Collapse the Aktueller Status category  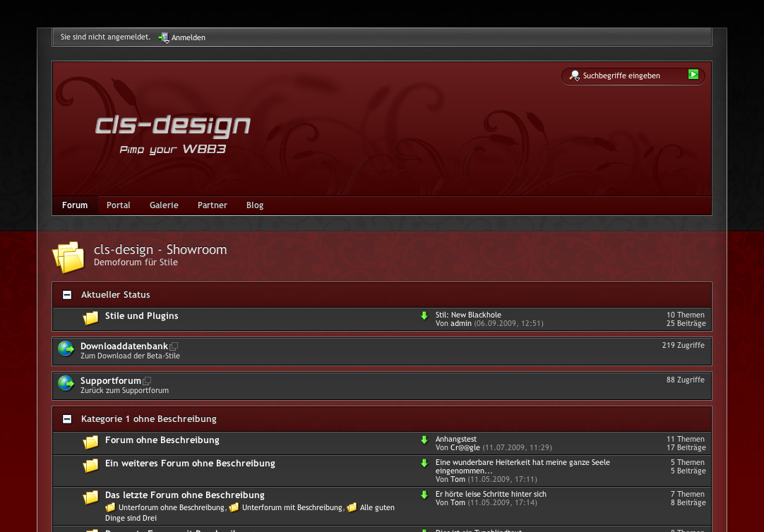click(x=67, y=295)
